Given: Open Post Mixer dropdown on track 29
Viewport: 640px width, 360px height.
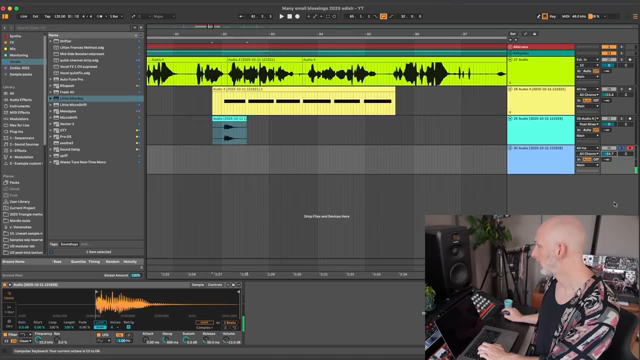Looking at the screenshot, I should coord(587,124).
